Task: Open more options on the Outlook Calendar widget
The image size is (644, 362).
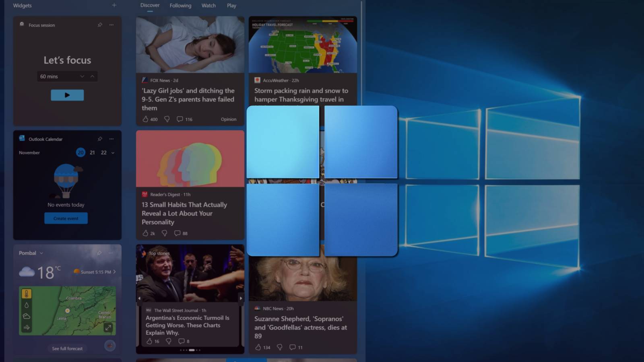Action: (111, 139)
